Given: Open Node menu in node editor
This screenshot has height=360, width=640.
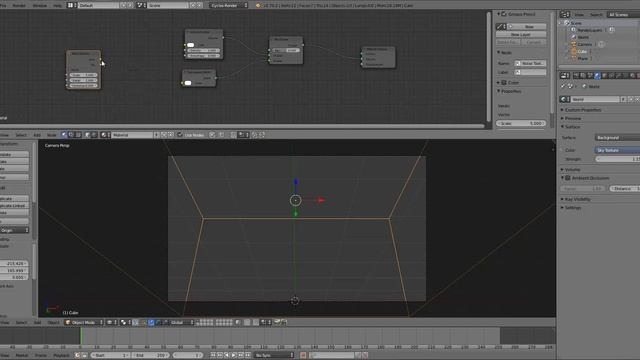Looking at the screenshot, I should coord(51,135).
